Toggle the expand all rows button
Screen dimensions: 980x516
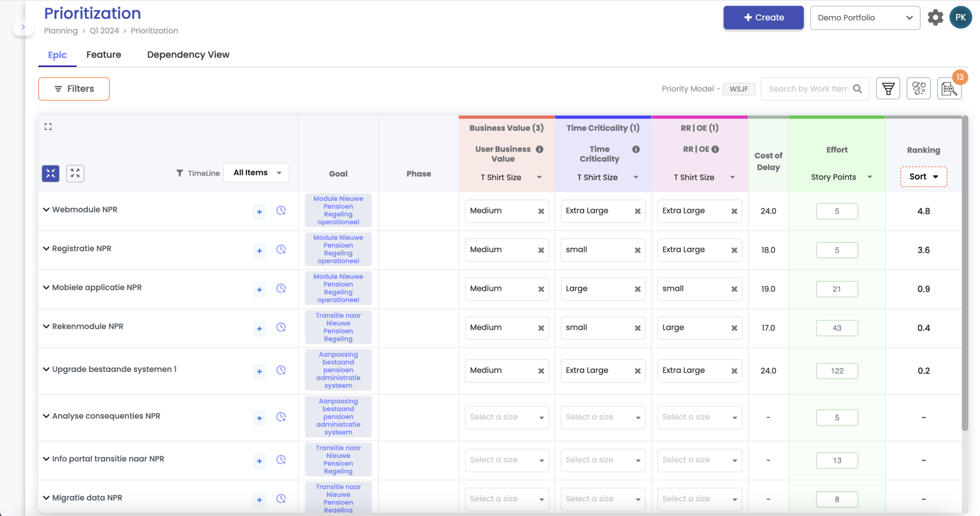click(x=75, y=173)
